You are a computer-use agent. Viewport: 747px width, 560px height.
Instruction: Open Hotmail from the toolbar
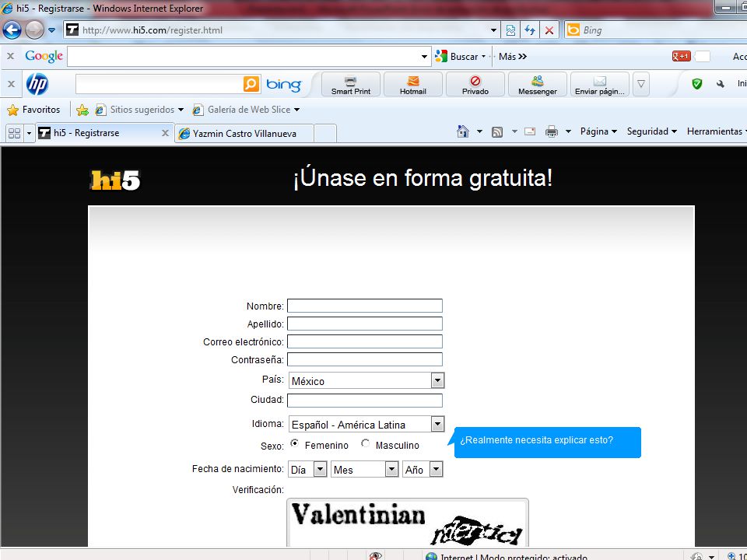tap(413, 85)
